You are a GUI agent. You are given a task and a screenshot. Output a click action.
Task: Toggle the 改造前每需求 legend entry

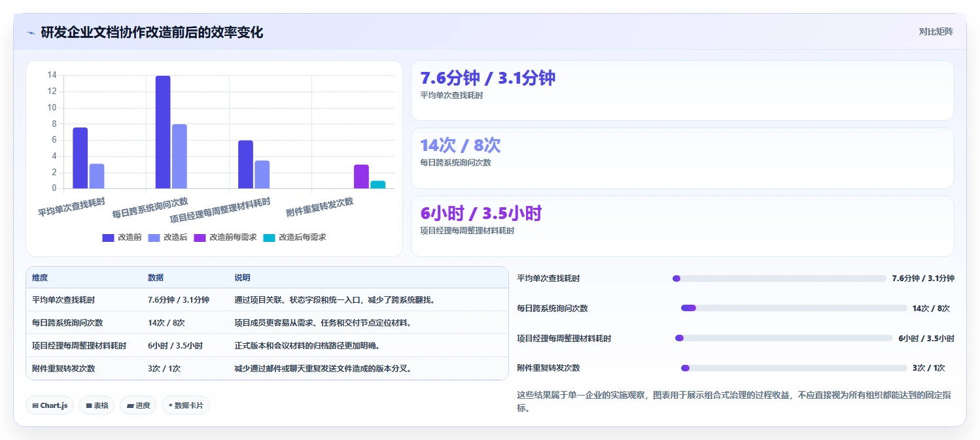coord(225,237)
